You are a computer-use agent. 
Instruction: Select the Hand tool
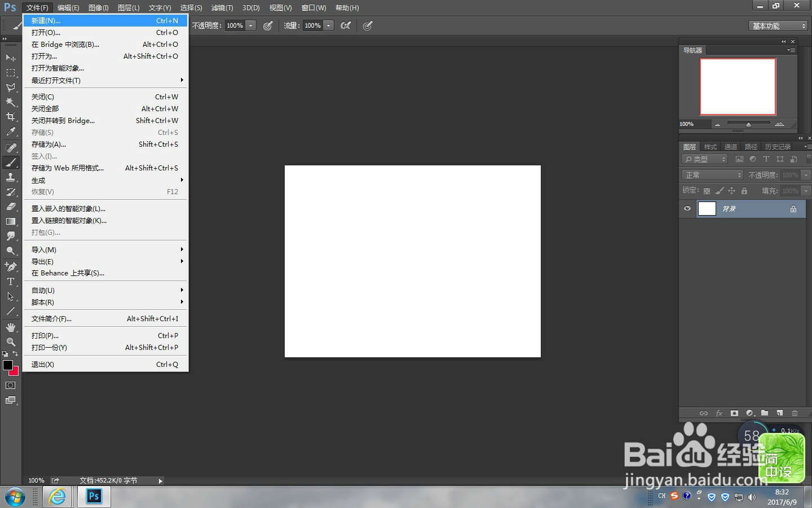coord(11,327)
